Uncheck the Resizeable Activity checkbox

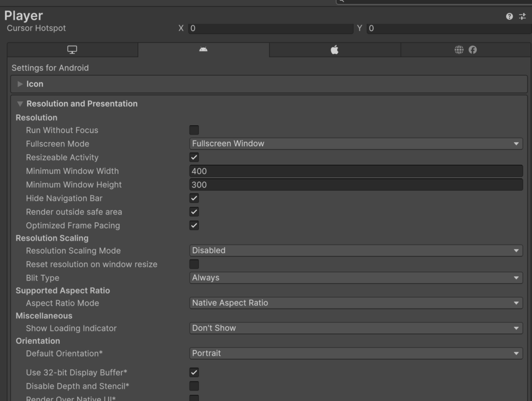tap(194, 157)
